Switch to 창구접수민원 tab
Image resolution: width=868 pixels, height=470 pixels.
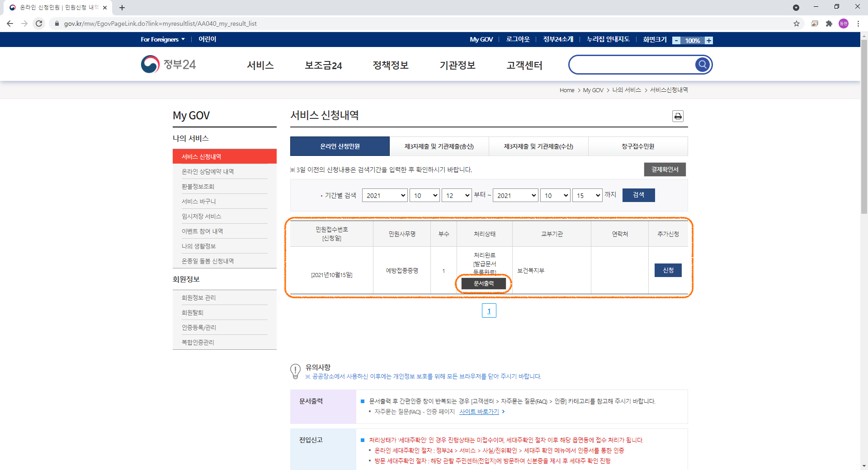point(638,146)
